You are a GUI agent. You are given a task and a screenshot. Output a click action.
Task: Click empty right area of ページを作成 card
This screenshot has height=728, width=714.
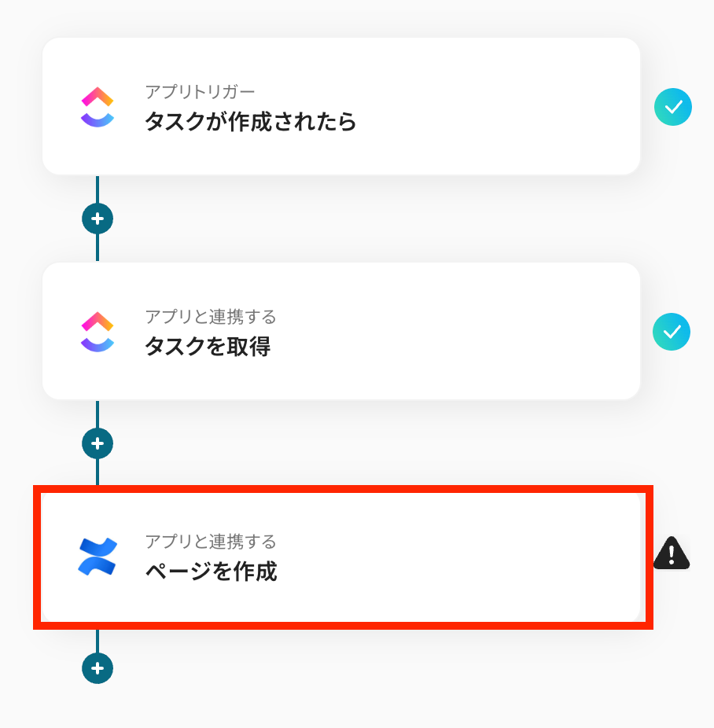[511, 557]
